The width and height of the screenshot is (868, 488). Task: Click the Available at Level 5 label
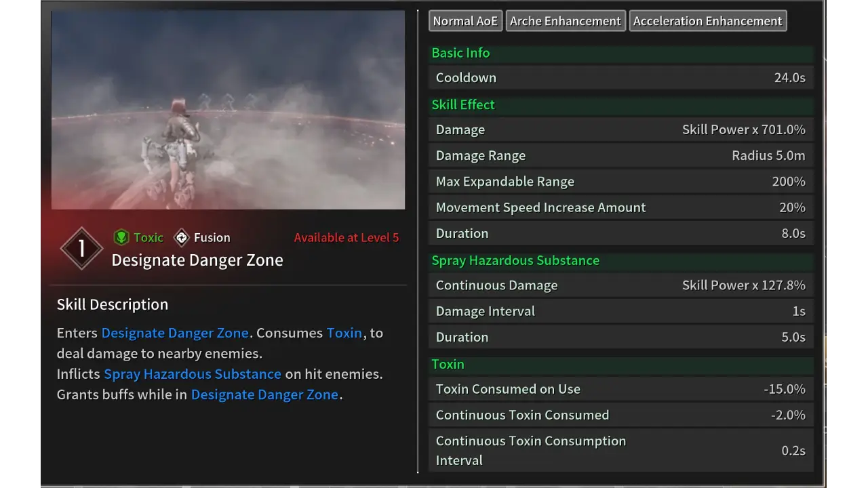[x=346, y=237]
